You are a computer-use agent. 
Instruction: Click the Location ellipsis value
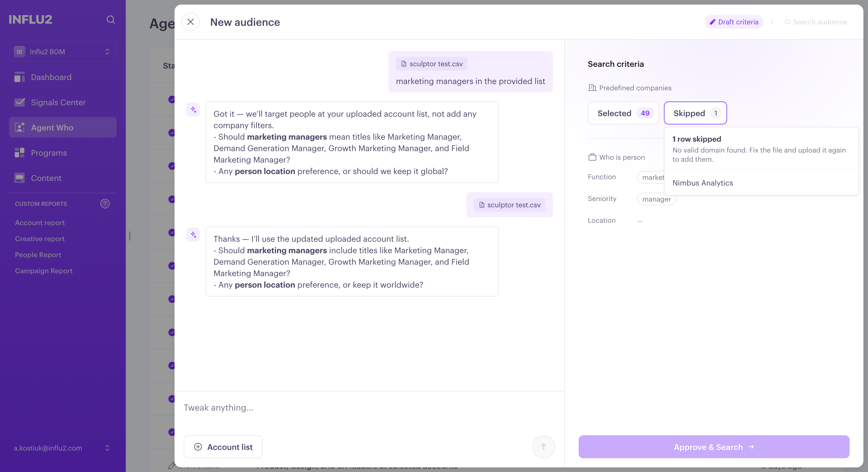coord(640,221)
